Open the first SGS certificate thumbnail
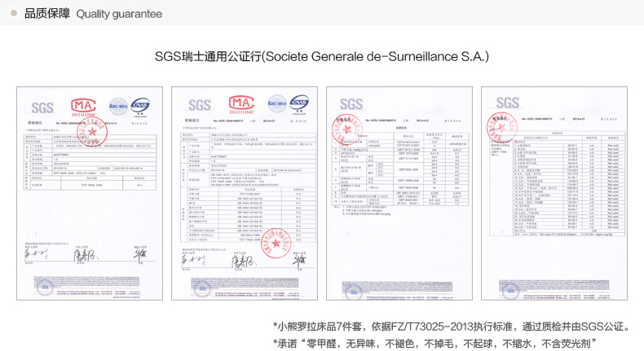644x351 pixels. 90,193
